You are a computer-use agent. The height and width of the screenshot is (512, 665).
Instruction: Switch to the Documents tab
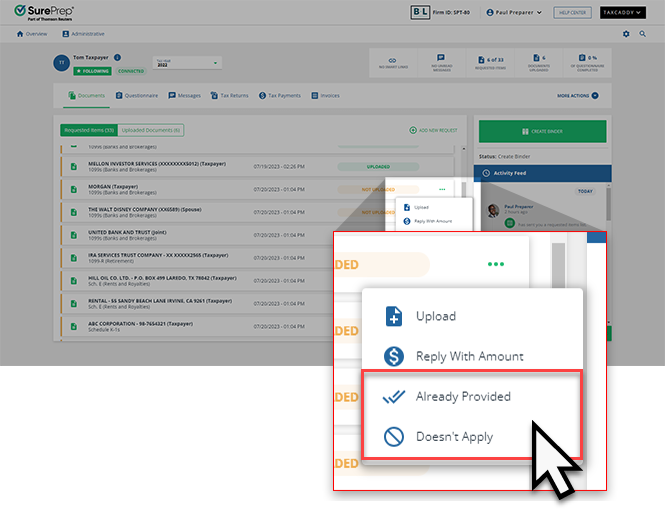[87, 95]
